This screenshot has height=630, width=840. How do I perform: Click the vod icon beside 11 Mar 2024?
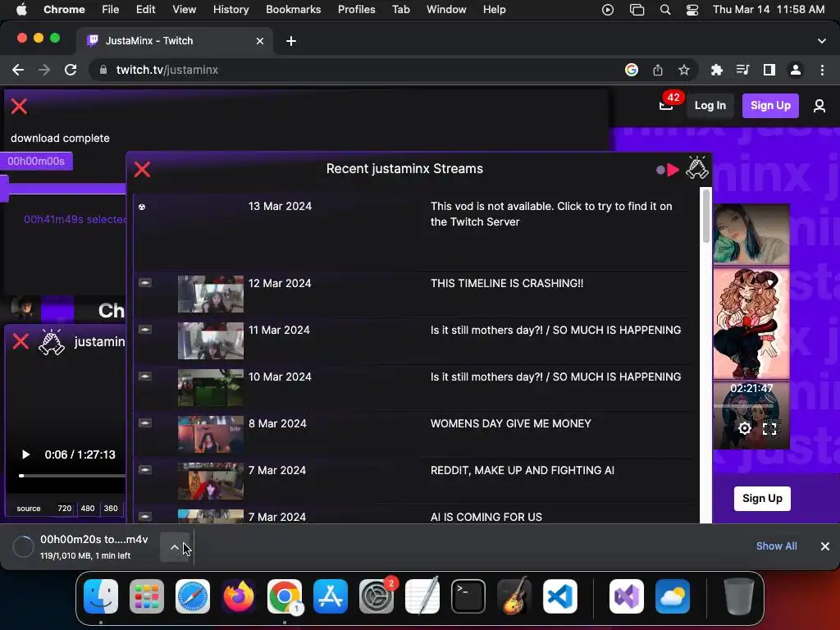tap(144, 330)
